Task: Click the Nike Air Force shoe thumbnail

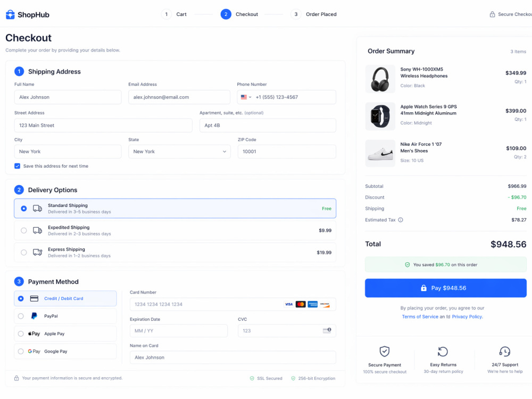Action: coord(380,153)
